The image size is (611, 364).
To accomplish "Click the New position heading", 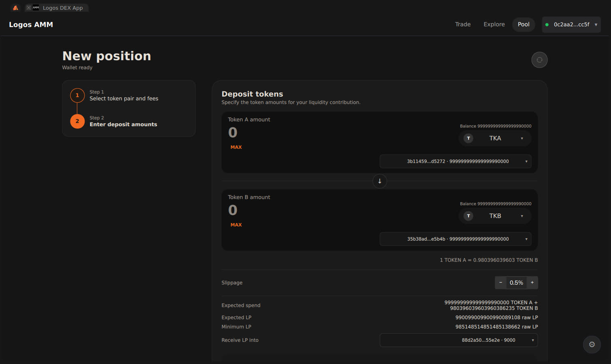I will 106,56.
